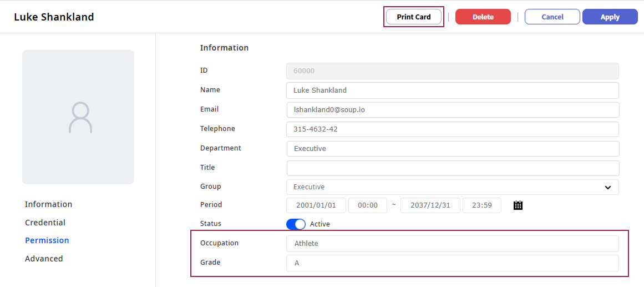Delete the user with Delete button
The height and width of the screenshot is (287, 644).
coord(483,17)
